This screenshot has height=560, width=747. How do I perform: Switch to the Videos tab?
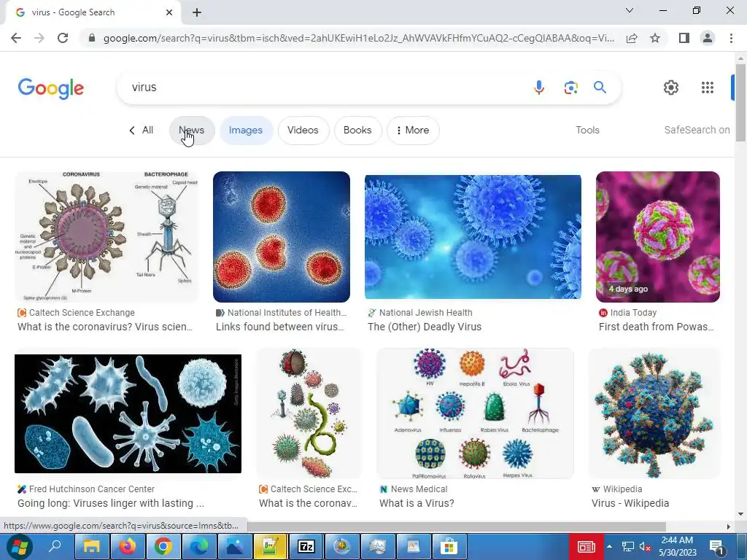click(x=303, y=130)
